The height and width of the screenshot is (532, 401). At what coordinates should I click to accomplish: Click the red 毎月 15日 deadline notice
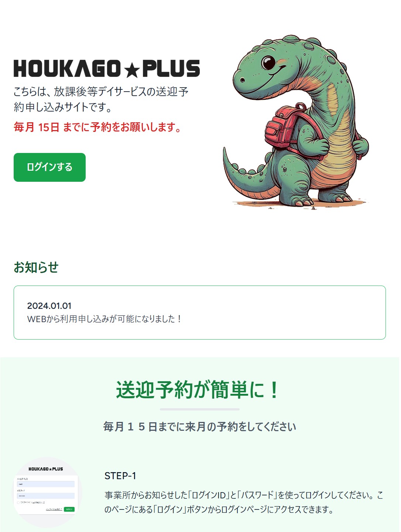[97, 127]
